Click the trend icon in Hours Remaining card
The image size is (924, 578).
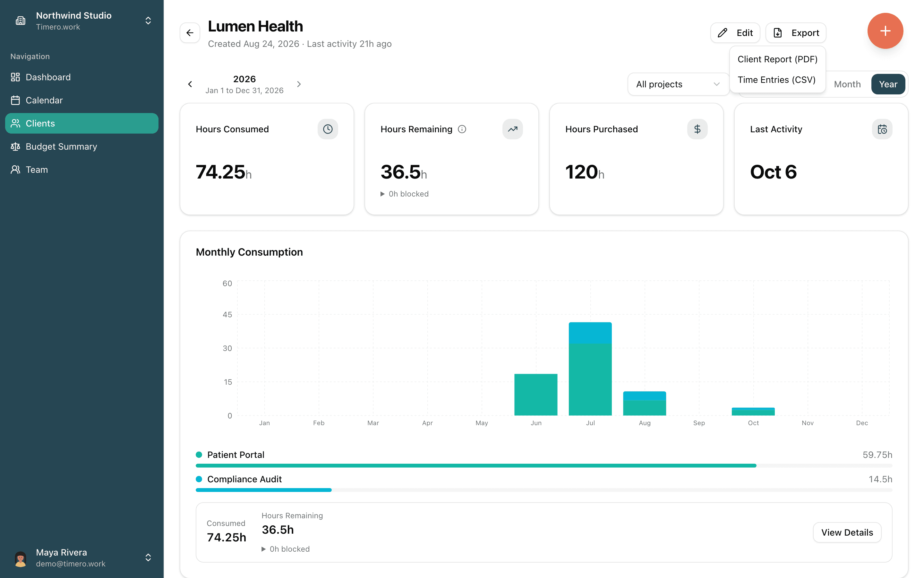click(512, 129)
